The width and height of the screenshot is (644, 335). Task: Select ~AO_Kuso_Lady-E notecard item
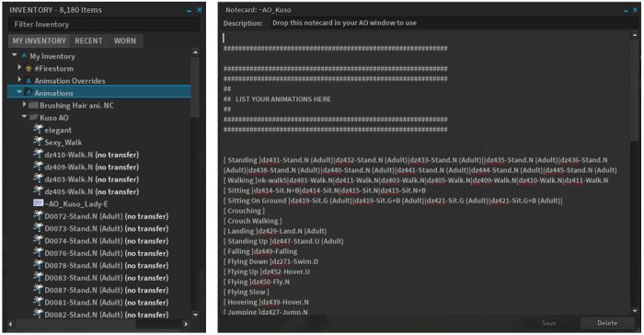76,204
